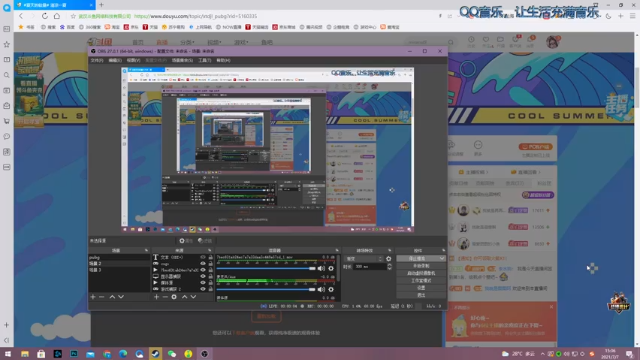
Task: Open scene transition properties gear icon
Action: pyautogui.click(x=389, y=259)
